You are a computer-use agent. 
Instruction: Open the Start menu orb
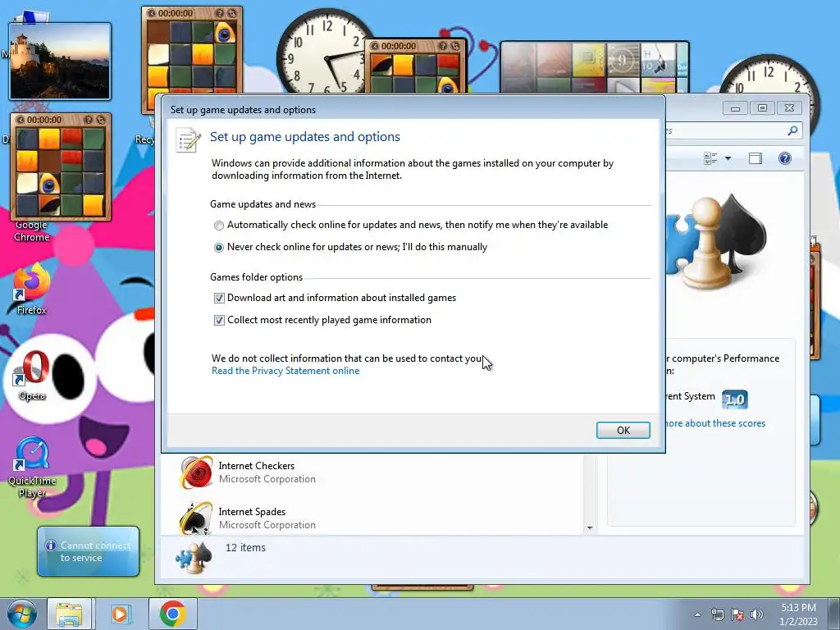pos(21,614)
